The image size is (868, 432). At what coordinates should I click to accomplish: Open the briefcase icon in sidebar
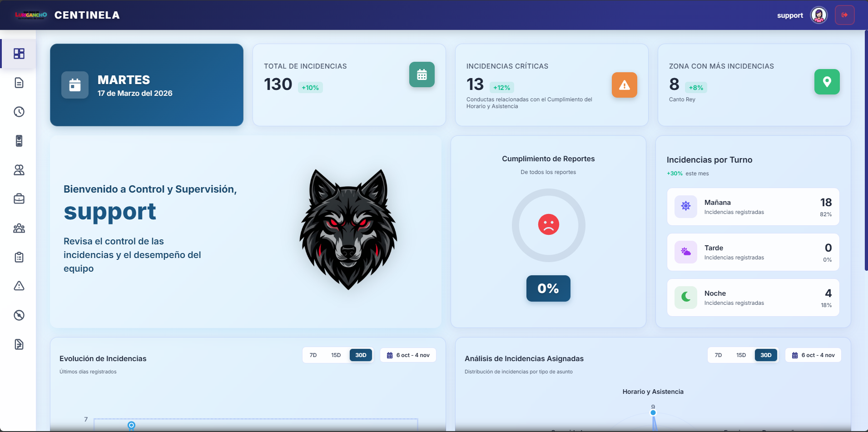(x=19, y=199)
